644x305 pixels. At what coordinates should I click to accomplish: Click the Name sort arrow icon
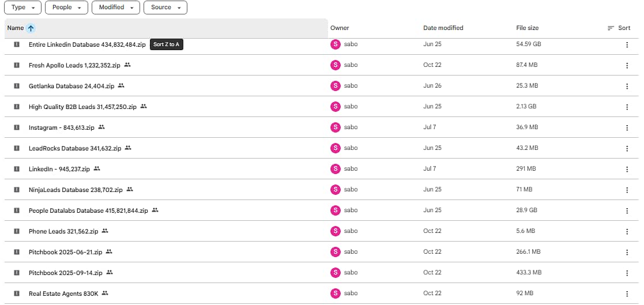(x=31, y=28)
